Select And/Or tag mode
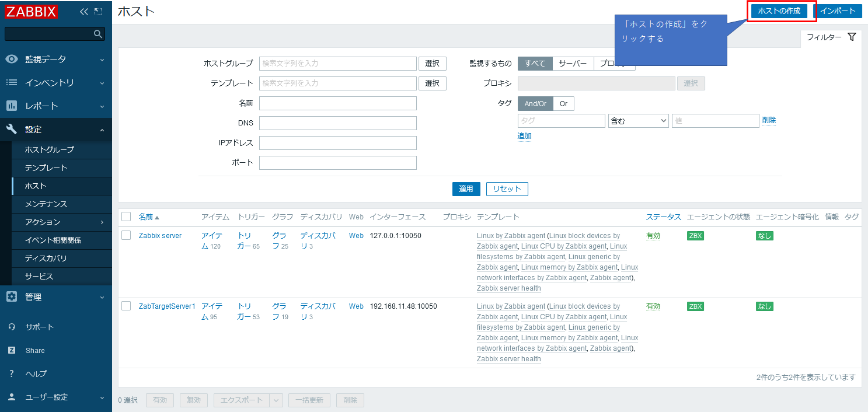The height and width of the screenshot is (412, 868). 535,103
